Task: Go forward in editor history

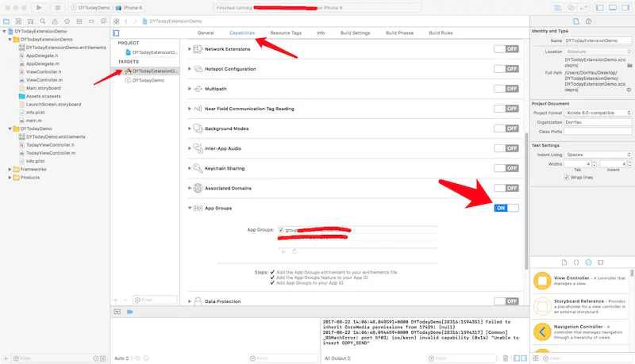Action: tap(135, 21)
